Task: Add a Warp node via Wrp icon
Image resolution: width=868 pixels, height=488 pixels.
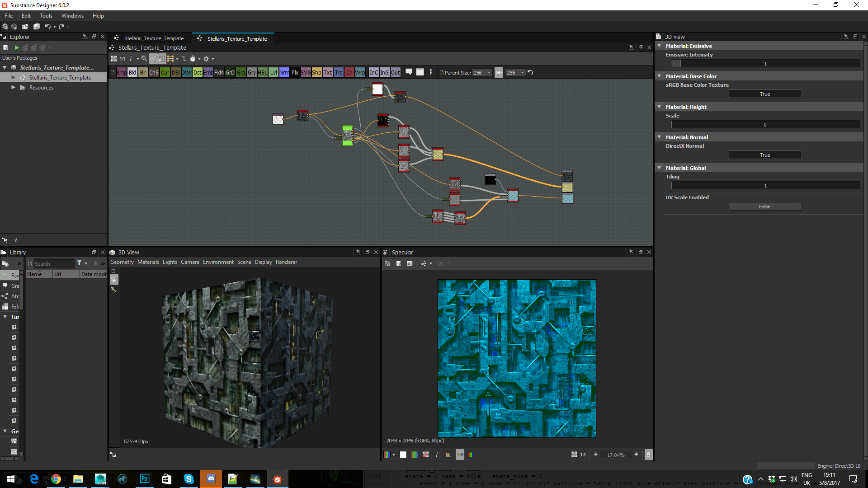Action: (360, 72)
